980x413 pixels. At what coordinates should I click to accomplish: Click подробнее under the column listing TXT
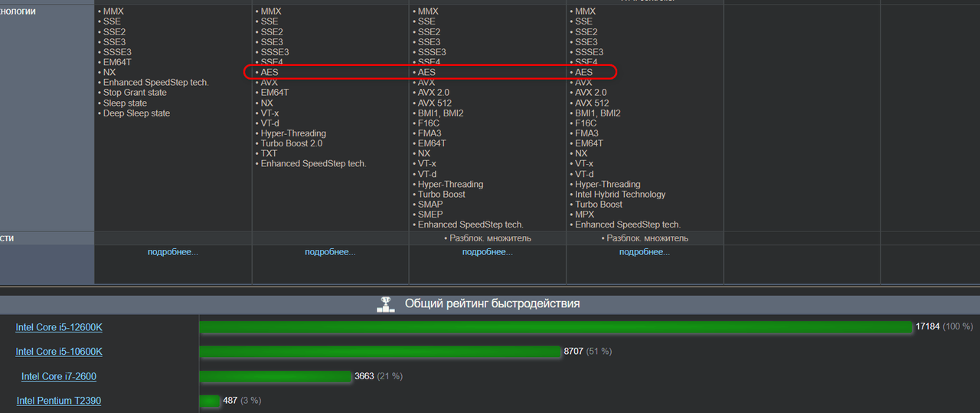[330, 252]
